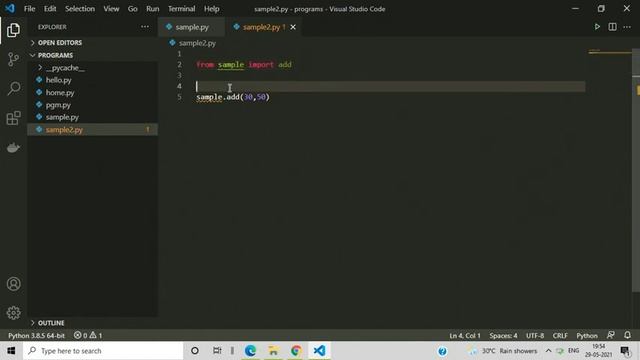The height and width of the screenshot is (360, 640).
Task: Click the VS Code taskbar icon
Action: tap(319, 351)
